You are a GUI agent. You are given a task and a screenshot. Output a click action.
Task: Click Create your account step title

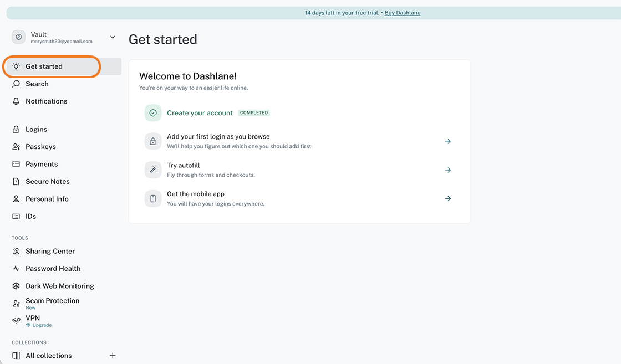(x=200, y=113)
